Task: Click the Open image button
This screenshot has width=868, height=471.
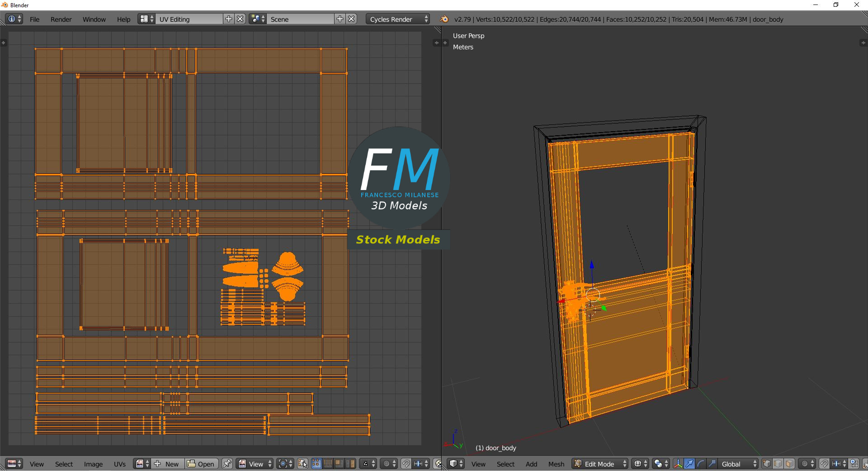Action: [201, 464]
